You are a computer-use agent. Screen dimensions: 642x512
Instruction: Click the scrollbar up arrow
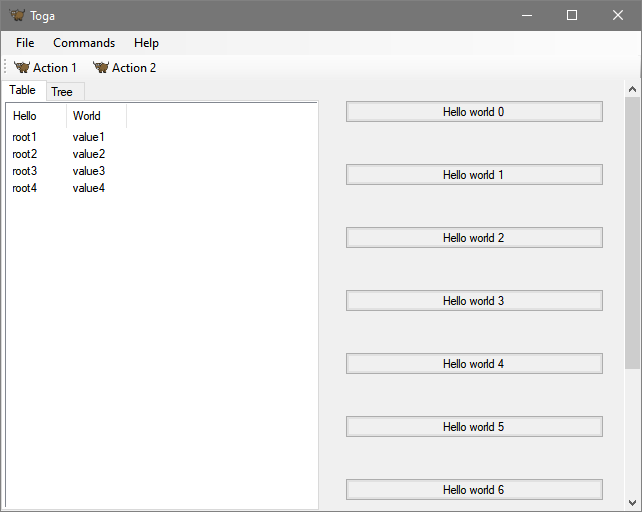click(x=632, y=89)
